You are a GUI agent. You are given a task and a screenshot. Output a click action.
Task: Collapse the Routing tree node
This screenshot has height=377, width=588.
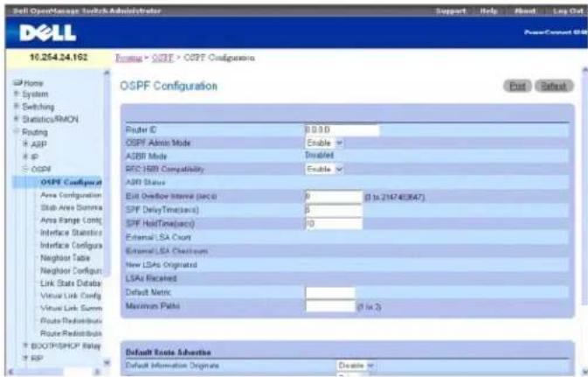17,131
